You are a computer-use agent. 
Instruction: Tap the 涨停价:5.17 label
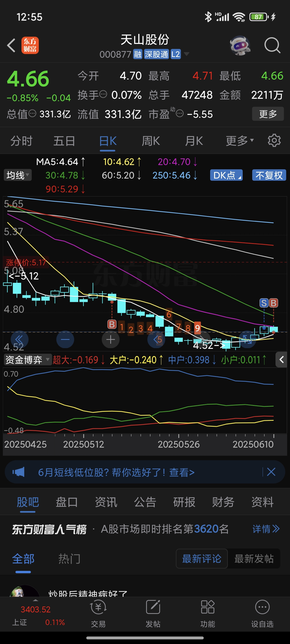coord(26,262)
